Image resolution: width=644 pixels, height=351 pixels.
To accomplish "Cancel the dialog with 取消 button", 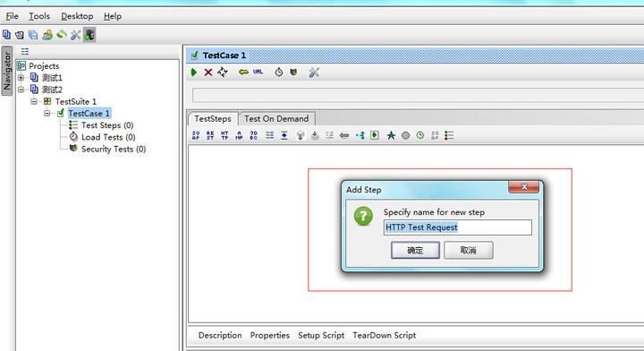I will [x=468, y=250].
